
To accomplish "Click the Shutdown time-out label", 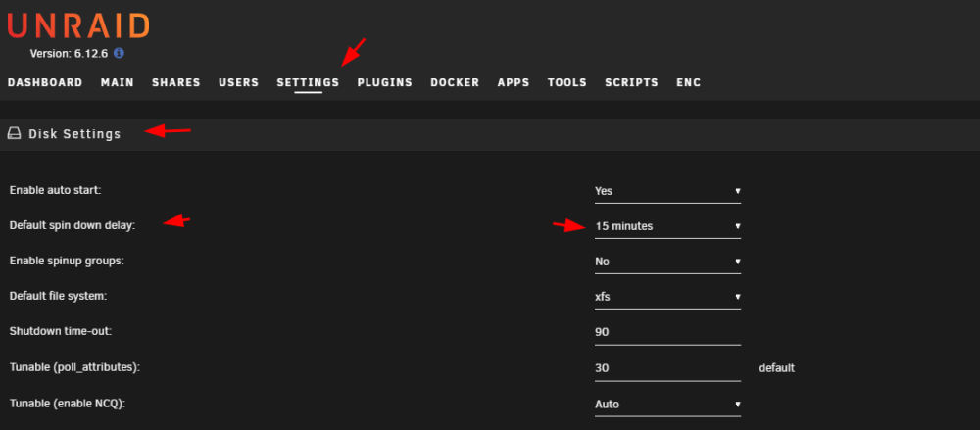I will (x=61, y=331).
